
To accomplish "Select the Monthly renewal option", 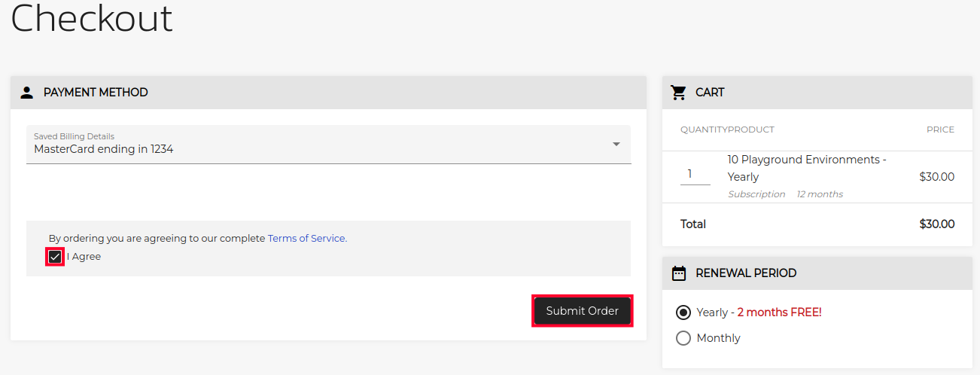I will coord(683,338).
